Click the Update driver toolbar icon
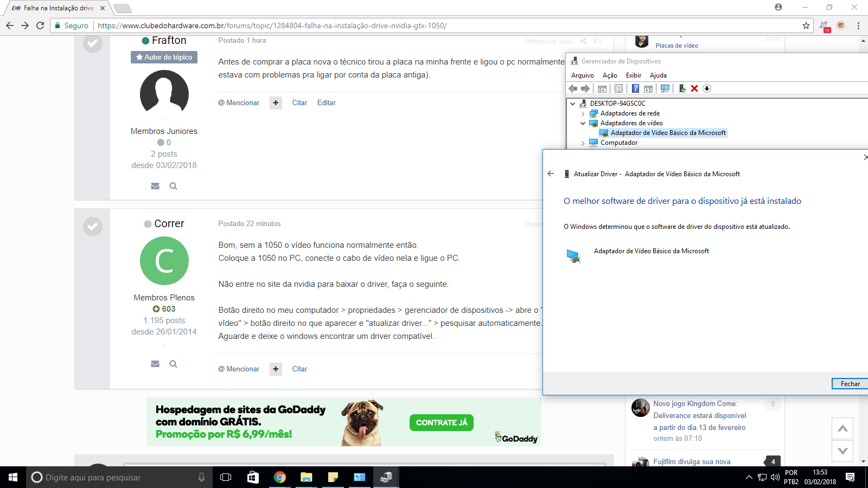The image size is (868, 488). [682, 88]
